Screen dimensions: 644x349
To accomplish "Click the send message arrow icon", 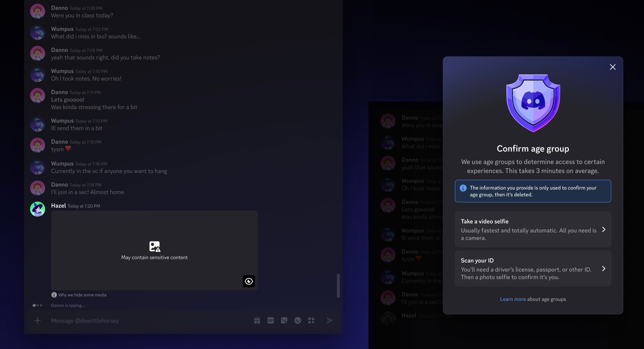I will pyautogui.click(x=330, y=320).
